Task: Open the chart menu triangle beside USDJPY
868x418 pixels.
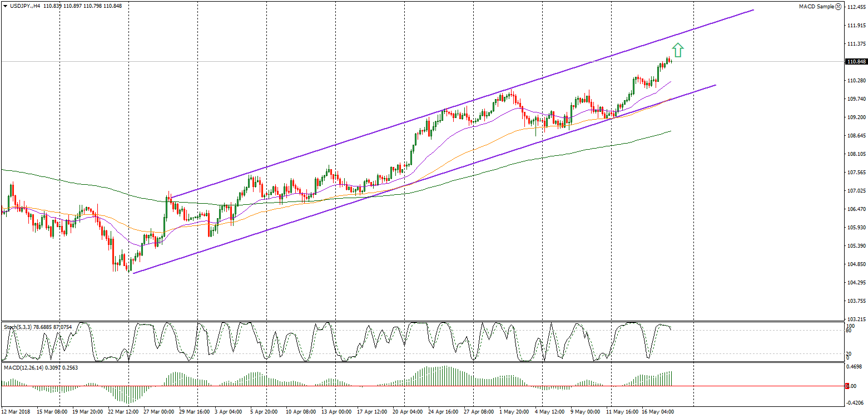Action: [5, 6]
